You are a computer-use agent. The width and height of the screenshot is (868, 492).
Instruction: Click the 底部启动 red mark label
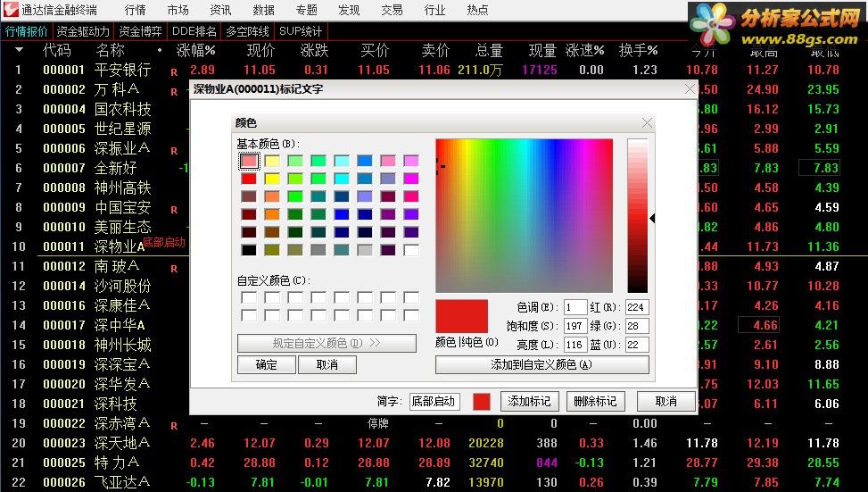[164, 243]
